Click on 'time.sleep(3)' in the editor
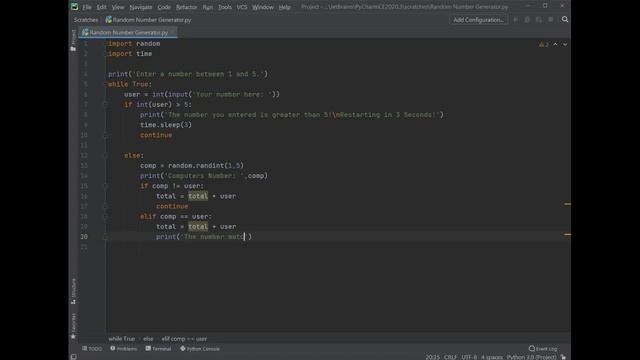640x360 pixels. coord(166,125)
